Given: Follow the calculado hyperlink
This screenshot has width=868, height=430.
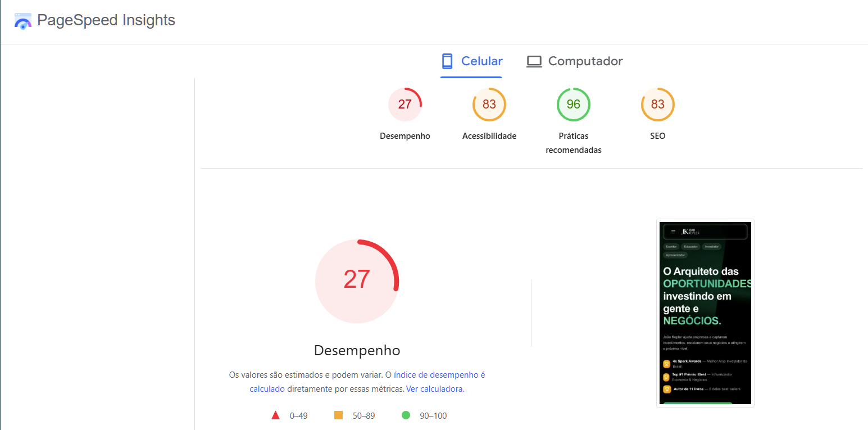Looking at the screenshot, I should tap(267, 388).
